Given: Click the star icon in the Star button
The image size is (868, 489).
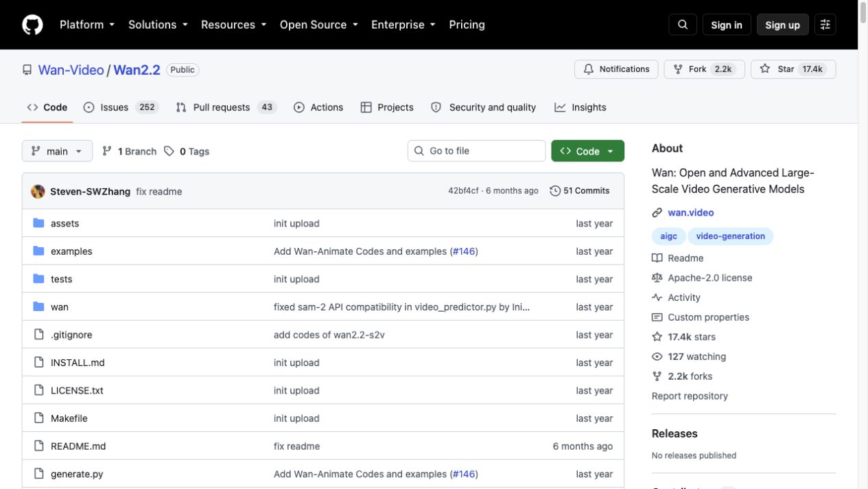Looking at the screenshot, I should click(x=765, y=69).
